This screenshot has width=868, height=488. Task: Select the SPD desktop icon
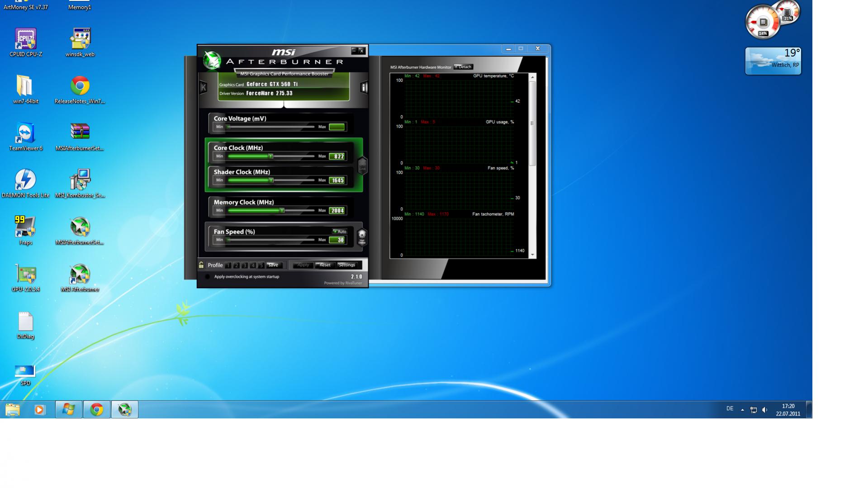pyautogui.click(x=25, y=374)
